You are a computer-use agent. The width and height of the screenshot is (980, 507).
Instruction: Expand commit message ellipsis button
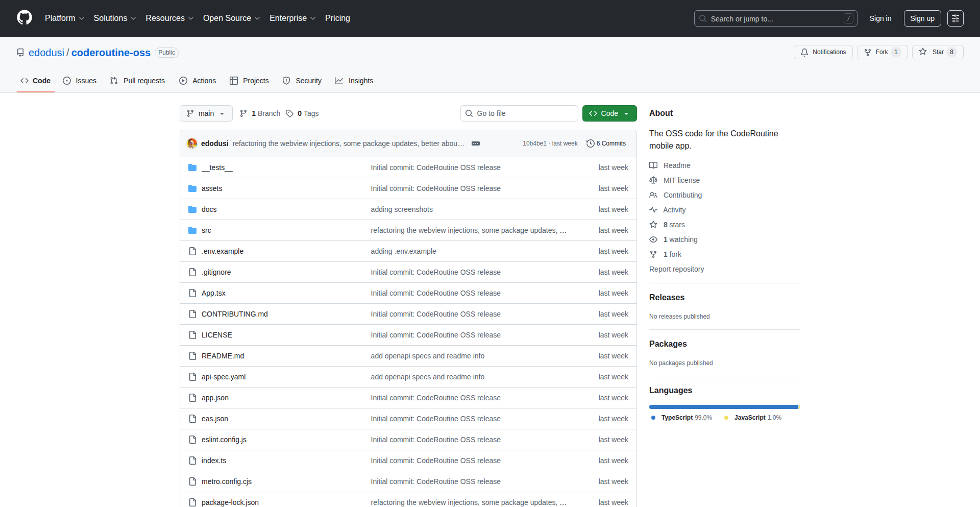(x=476, y=143)
